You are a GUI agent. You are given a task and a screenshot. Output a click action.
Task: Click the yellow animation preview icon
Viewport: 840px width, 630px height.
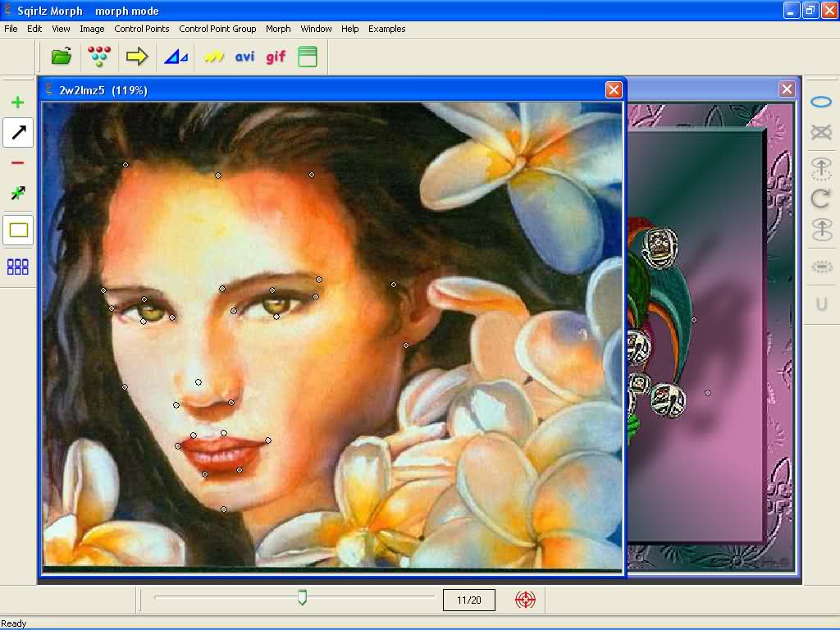click(x=214, y=57)
